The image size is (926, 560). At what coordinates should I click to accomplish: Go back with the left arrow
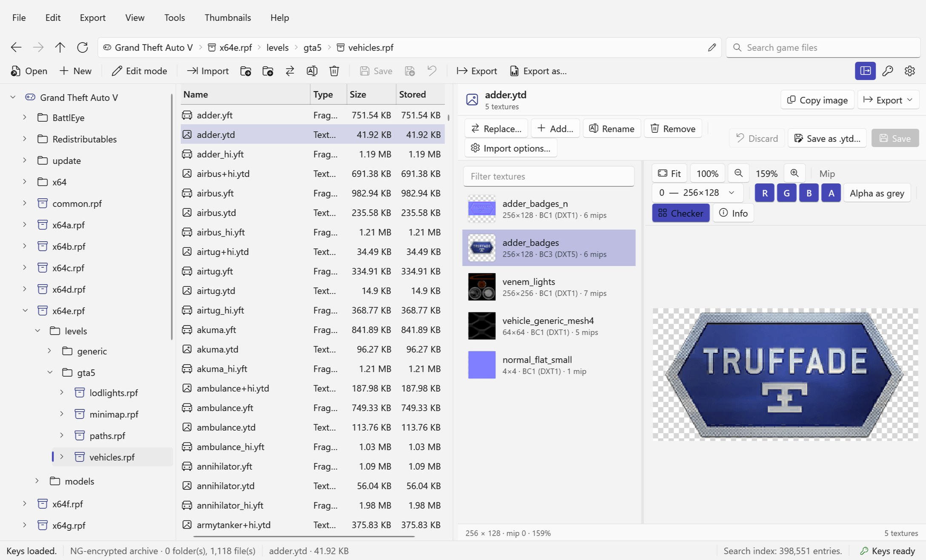tap(16, 47)
